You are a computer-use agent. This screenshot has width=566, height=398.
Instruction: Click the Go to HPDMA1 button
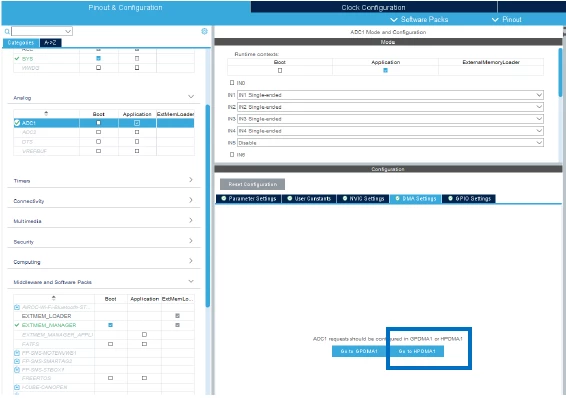[x=417, y=351]
